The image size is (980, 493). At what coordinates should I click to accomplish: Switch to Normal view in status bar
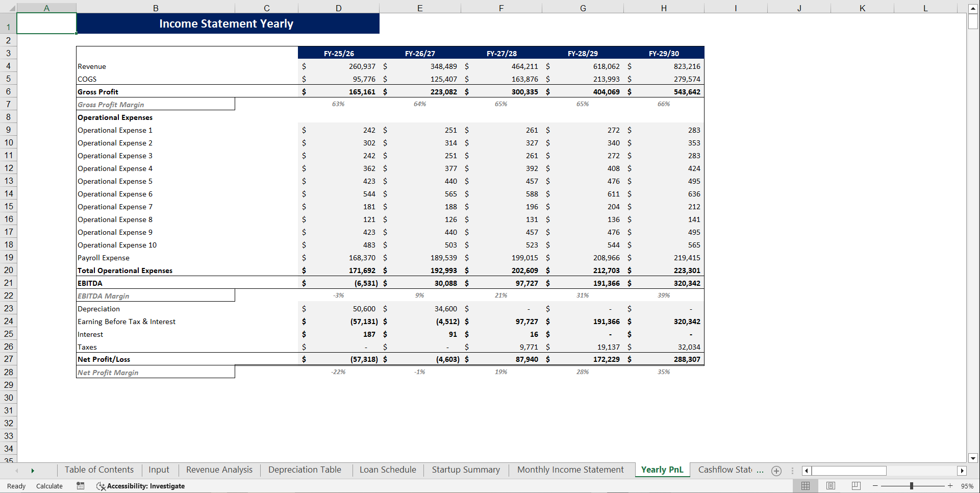tap(806, 485)
